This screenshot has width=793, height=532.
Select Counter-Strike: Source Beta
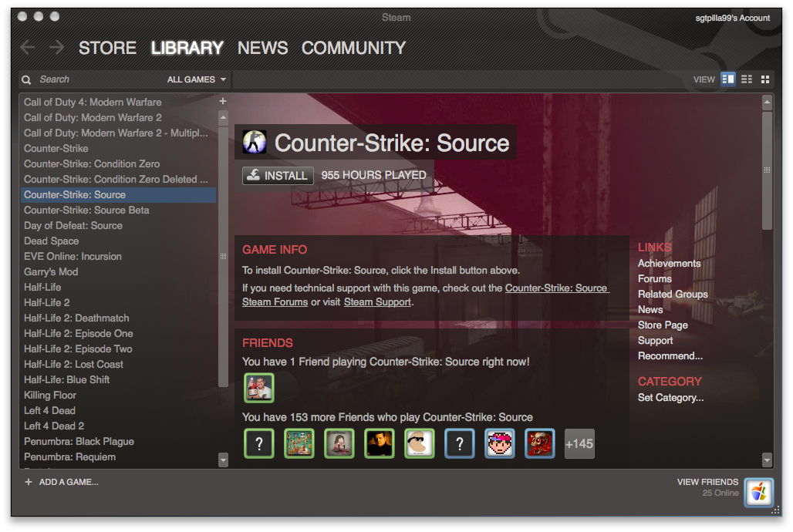118,210
